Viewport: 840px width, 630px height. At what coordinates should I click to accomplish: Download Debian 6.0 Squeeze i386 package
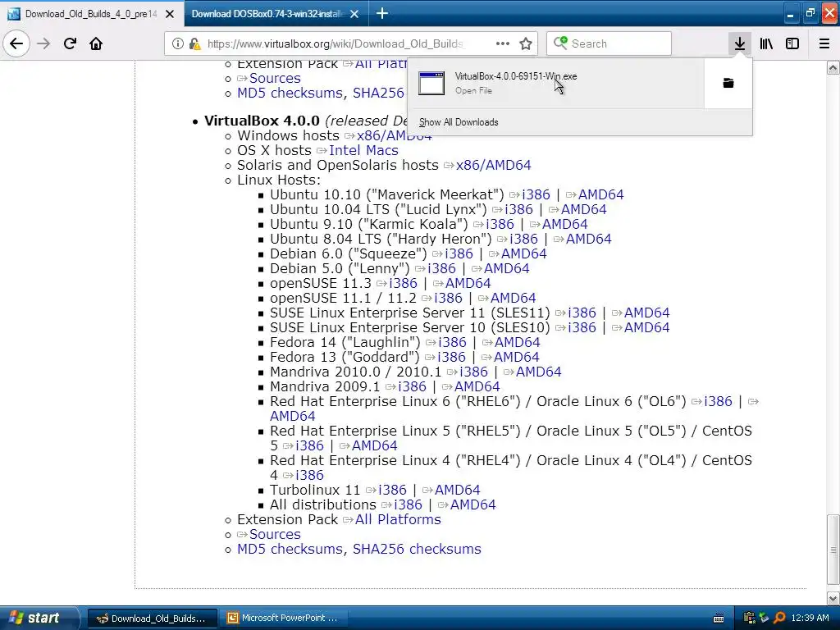click(459, 253)
